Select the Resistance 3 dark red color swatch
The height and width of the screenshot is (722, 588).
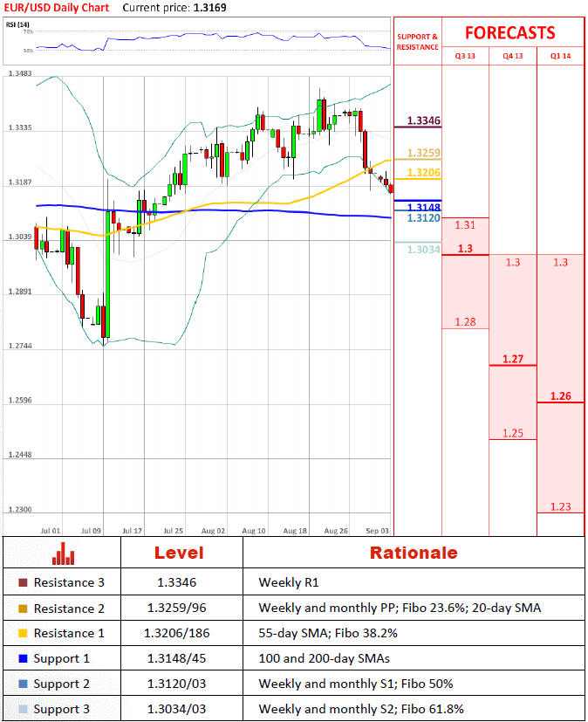click(23, 582)
